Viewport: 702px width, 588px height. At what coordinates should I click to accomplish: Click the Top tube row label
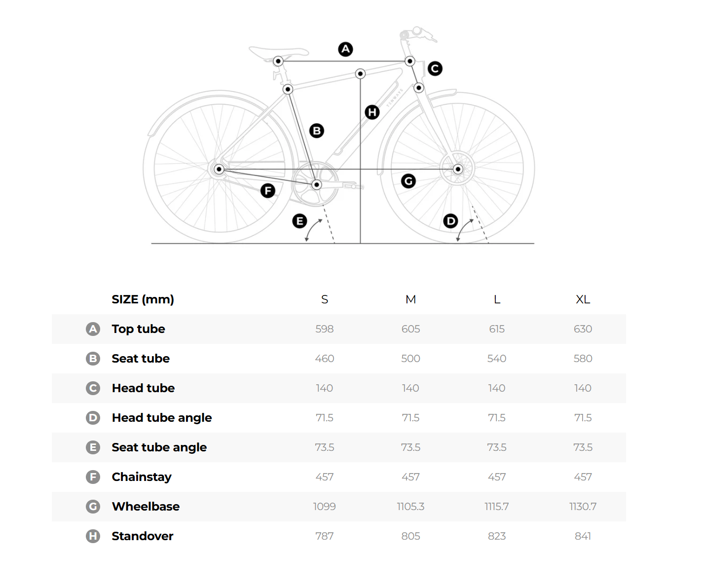pyautogui.click(x=138, y=329)
